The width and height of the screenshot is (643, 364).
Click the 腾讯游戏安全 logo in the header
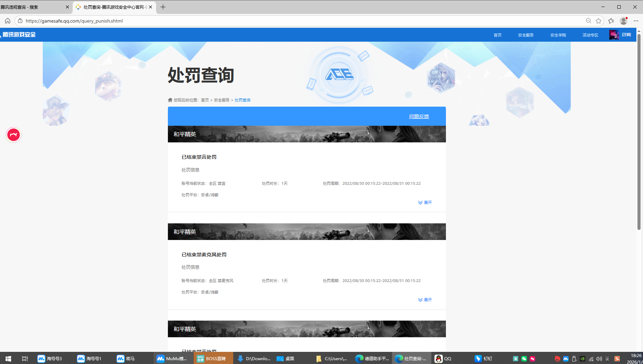19,34
